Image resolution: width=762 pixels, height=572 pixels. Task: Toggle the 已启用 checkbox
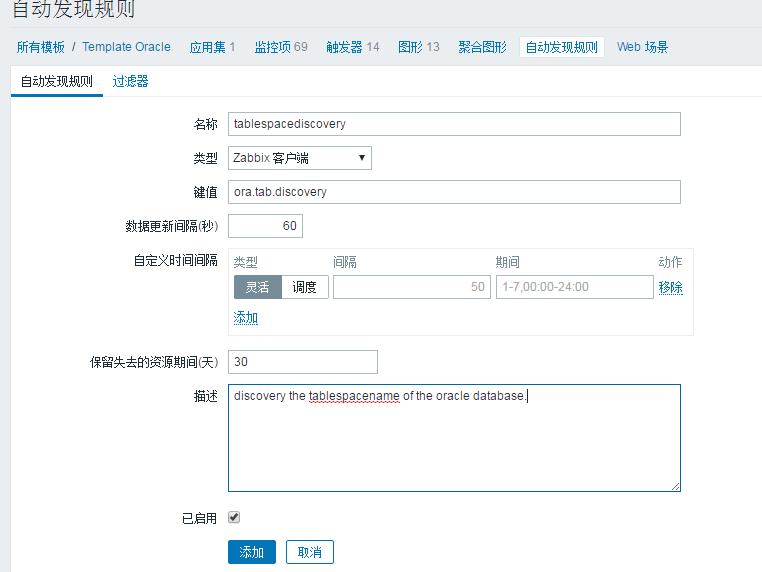234,517
